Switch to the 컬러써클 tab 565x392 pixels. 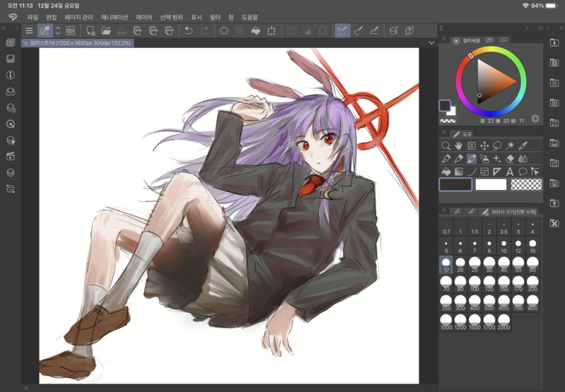tap(466, 41)
